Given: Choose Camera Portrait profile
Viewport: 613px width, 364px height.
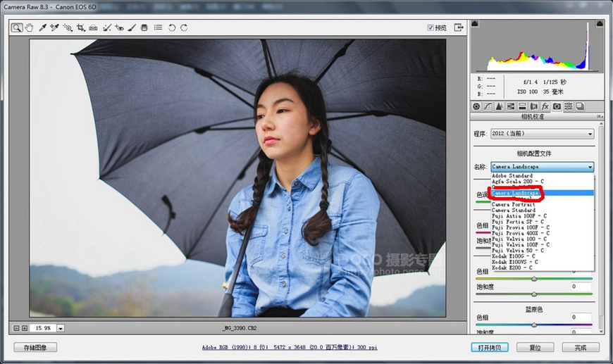Looking at the screenshot, I should [x=543, y=204].
